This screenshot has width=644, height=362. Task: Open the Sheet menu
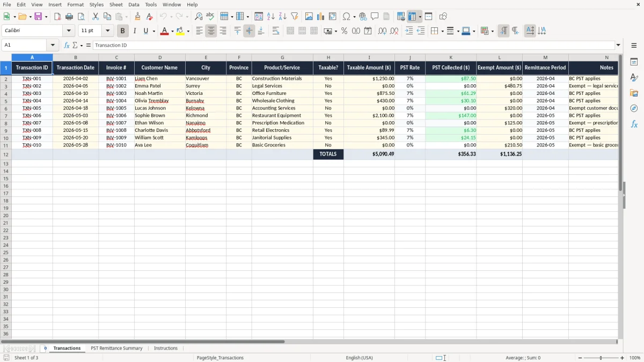[x=116, y=4]
